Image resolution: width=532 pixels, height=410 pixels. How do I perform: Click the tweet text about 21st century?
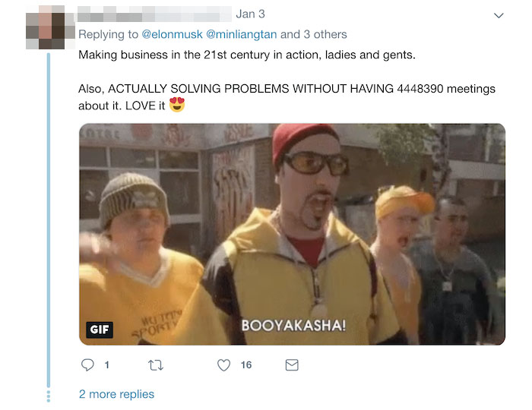(x=247, y=55)
